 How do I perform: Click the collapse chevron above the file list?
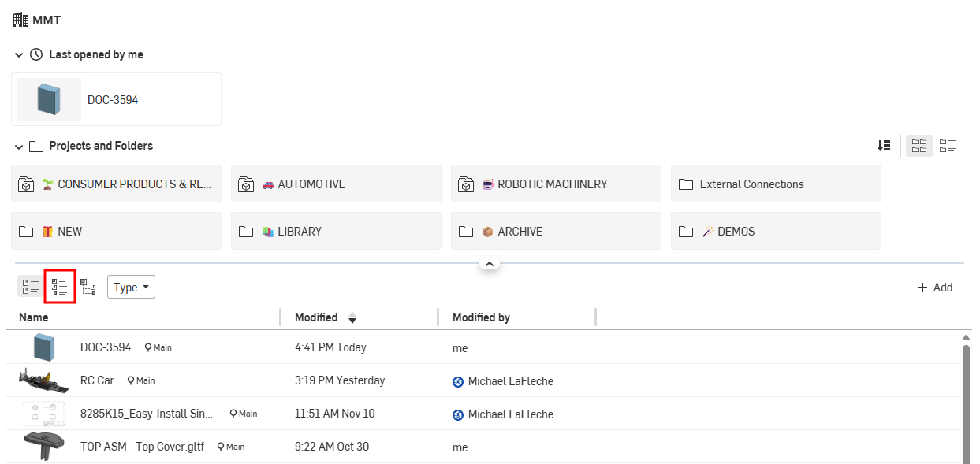click(490, 263)
